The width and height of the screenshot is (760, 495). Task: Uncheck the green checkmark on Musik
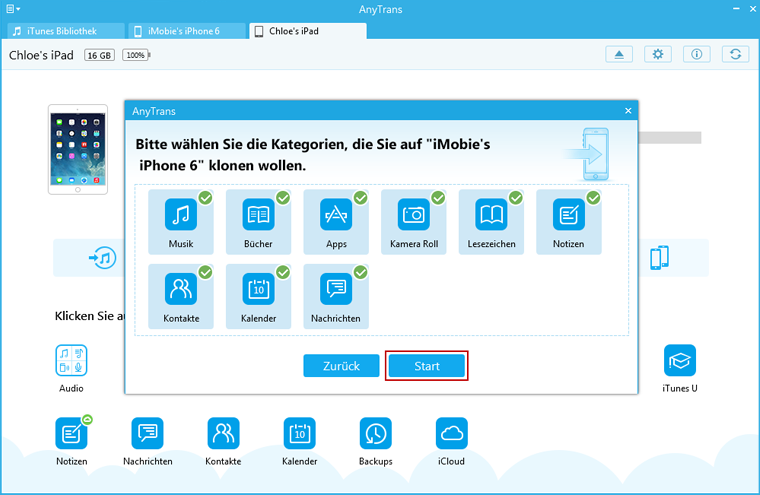pos(206,198)
